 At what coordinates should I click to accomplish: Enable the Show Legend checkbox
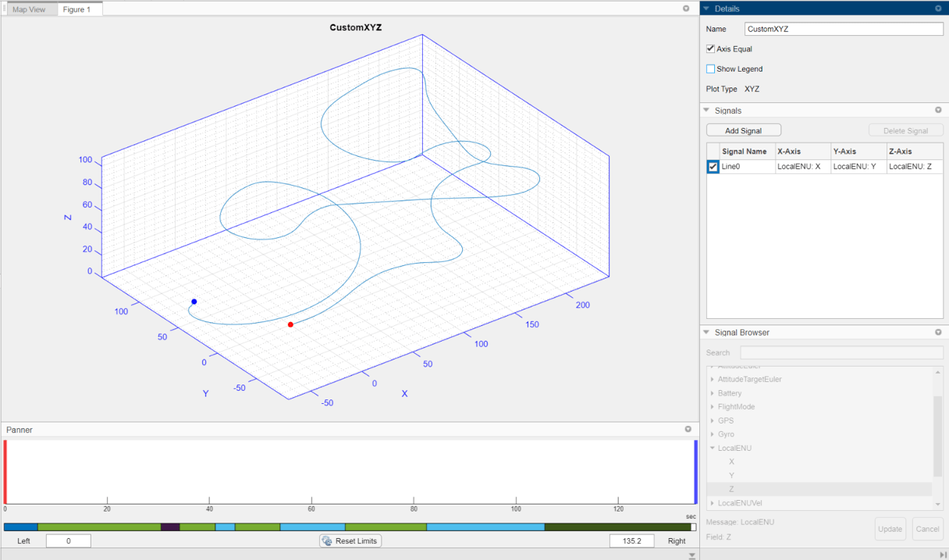click(710, 69)
